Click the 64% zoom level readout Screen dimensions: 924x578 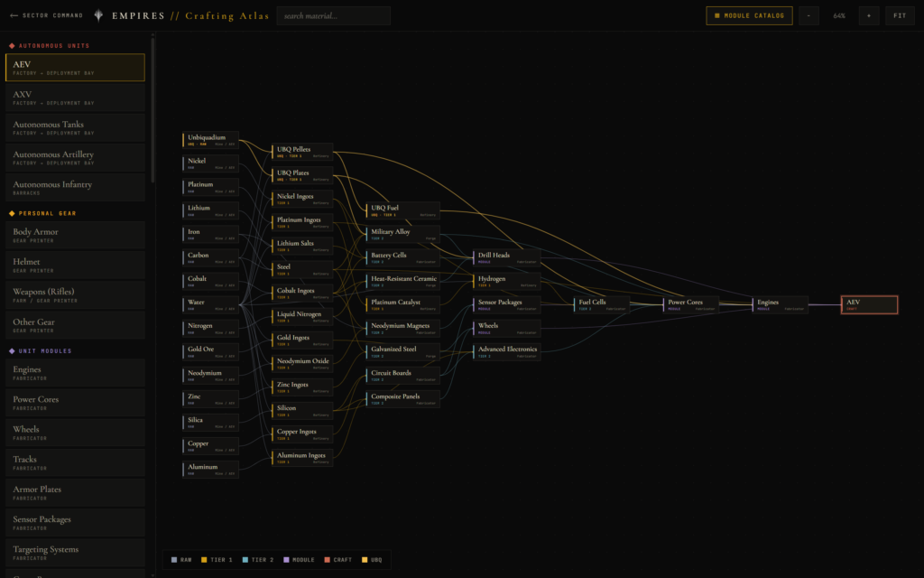tap(838, 16)
